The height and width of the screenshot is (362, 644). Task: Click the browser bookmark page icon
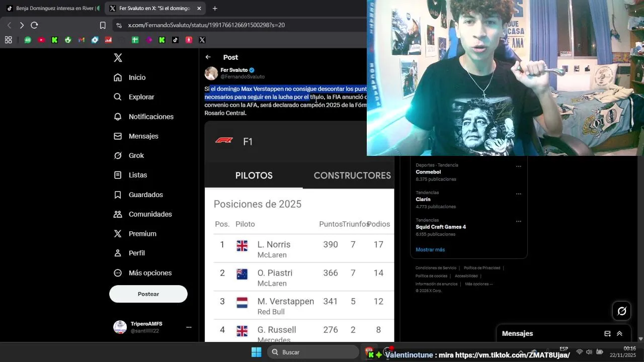click(x=103, y=25)
